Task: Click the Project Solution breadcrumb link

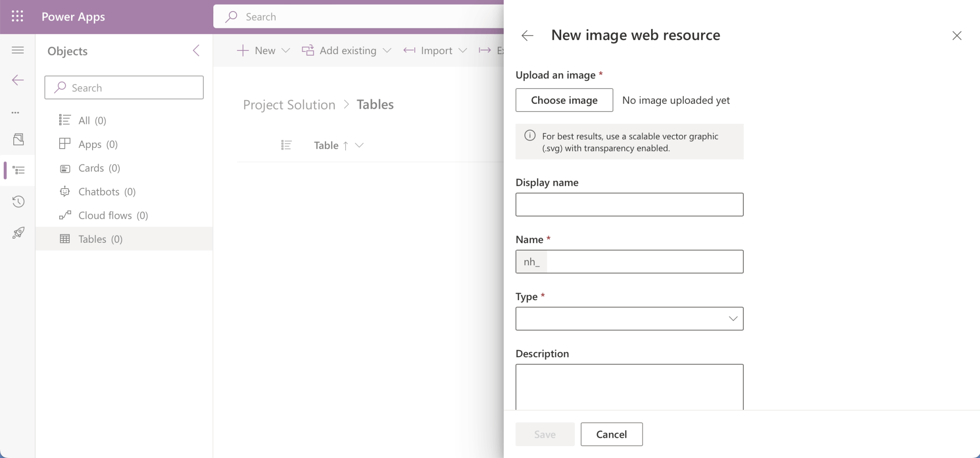Action: click(x=289, y=105)
